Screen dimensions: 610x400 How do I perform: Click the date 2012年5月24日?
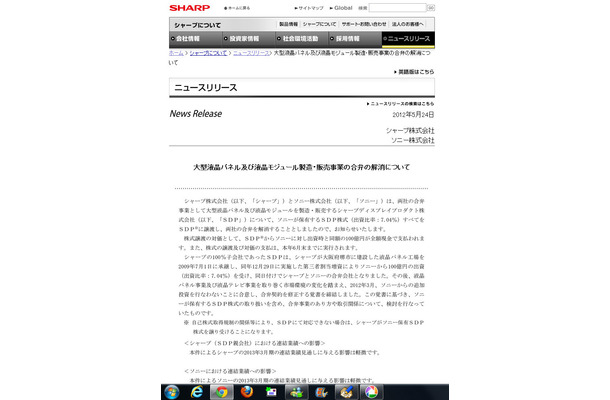click(413, 115)
